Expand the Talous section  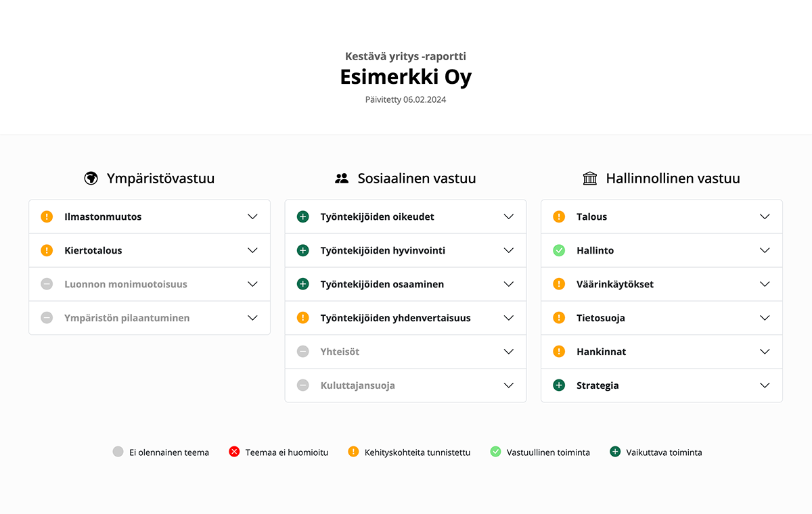point(765,216)
